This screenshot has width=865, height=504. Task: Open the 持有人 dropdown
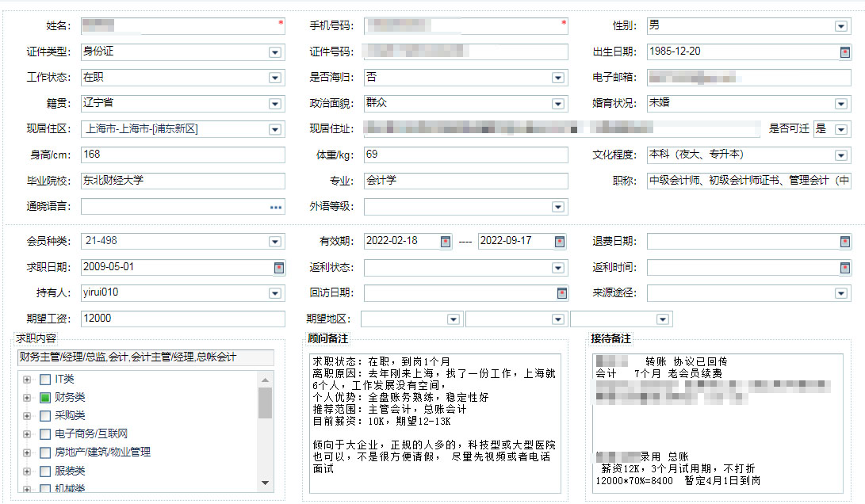(x=275, y=293)
